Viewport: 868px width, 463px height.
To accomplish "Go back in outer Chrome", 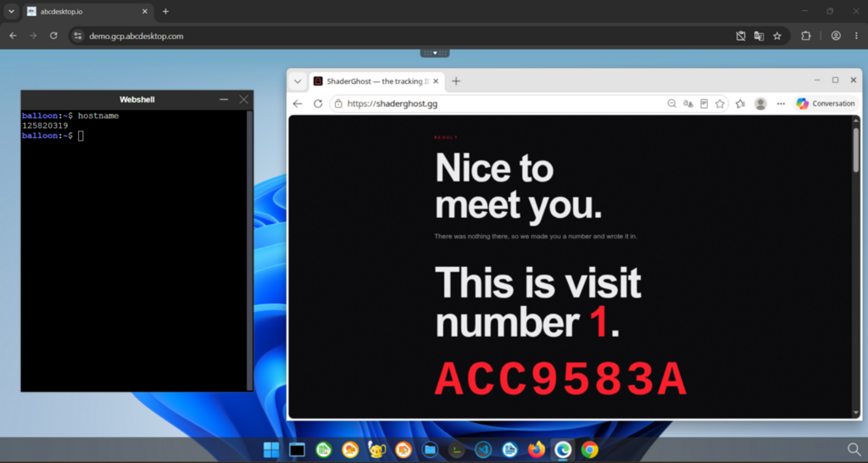I will pyautogui.click(x=14, y=36).
